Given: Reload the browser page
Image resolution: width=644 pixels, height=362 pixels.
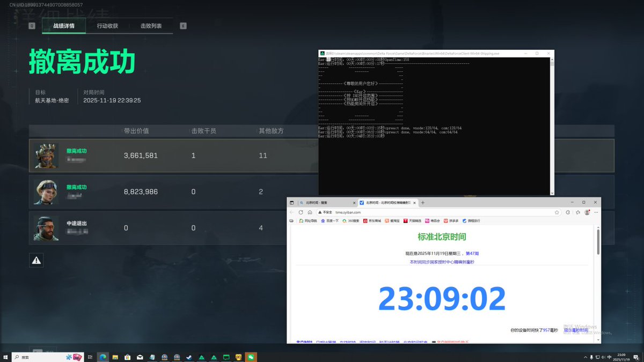Looking at the screenshot, I should (301, 212).
